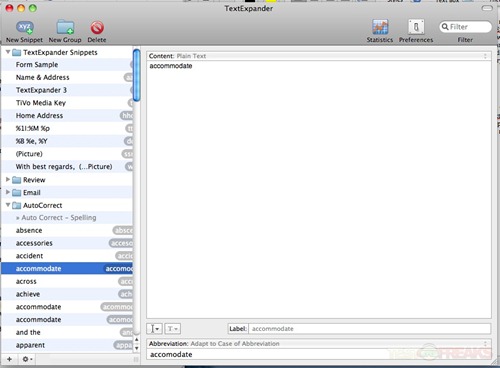Screen dimensions: 500x368
Task: Open the Email folder row
Action: [67, 192]
